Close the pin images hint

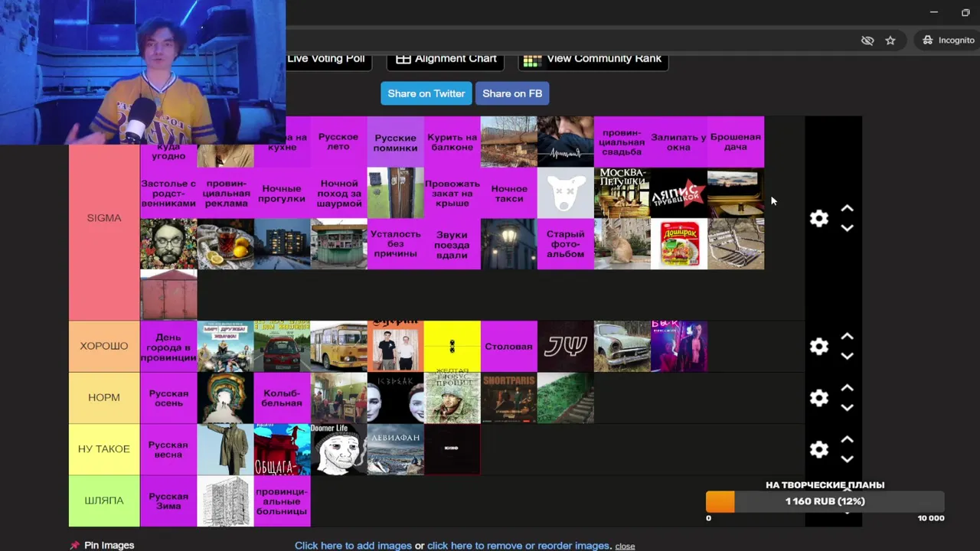(625, 546)
